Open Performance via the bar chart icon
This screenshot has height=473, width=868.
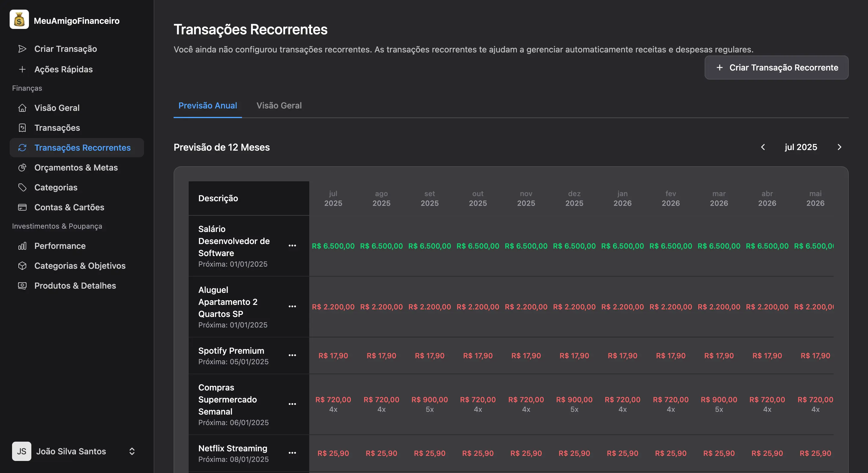coord(22,246)
